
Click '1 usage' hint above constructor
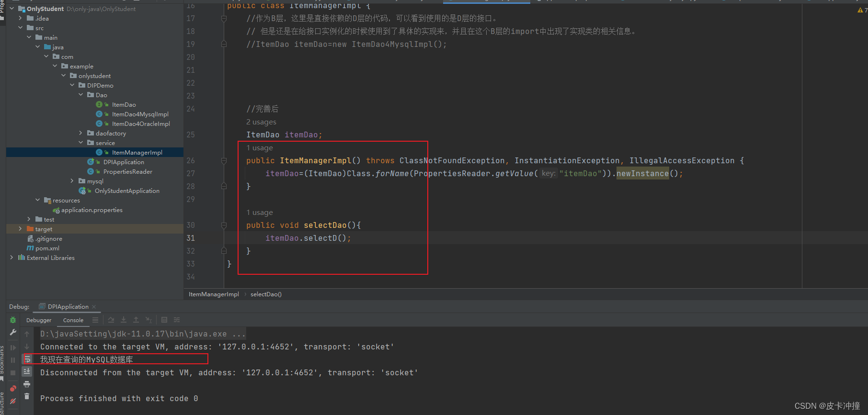coord(260,148)
